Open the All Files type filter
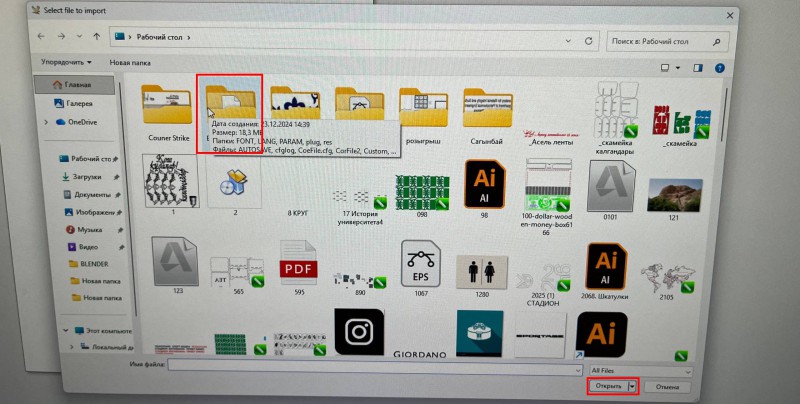The height and width of the screenshot is (404, 800). [x=641, y=370]
